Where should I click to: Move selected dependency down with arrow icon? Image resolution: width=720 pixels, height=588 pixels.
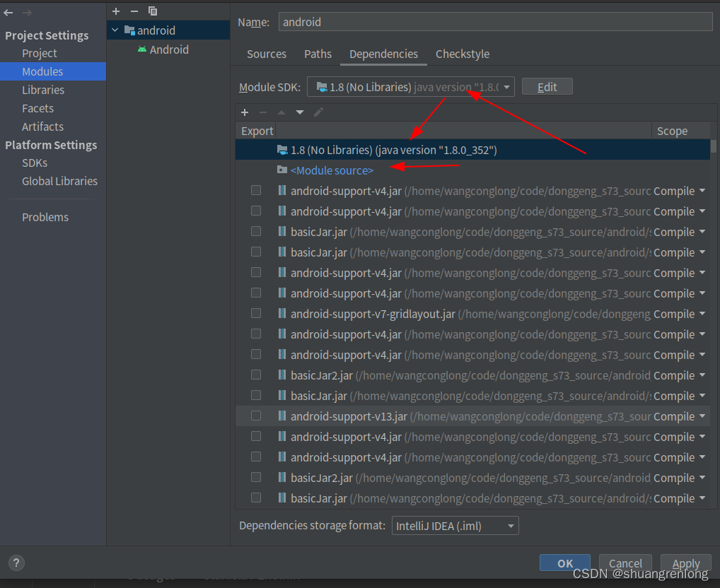[299, 112]
